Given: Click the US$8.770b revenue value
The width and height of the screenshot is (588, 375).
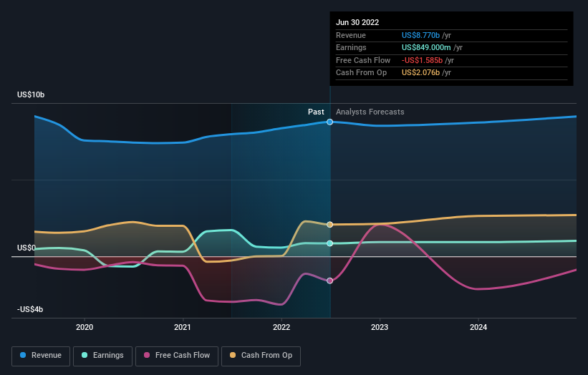Looking at the screenshot, I should (x=420, y=35).
